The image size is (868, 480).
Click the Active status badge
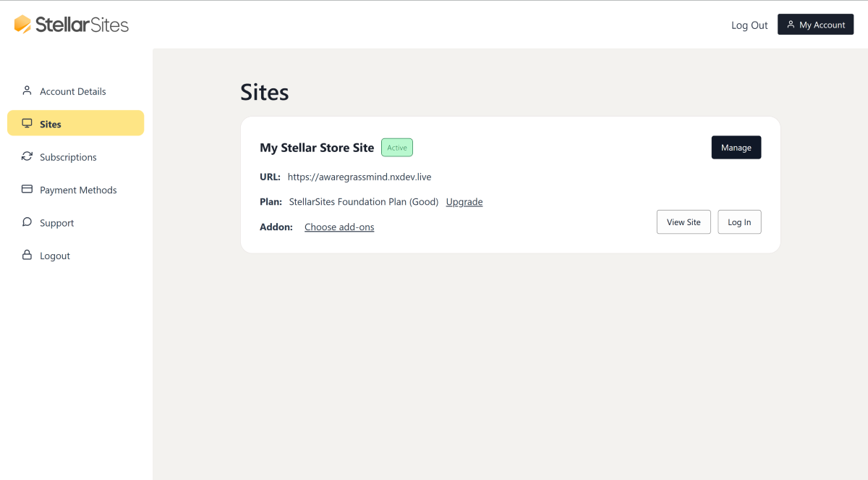(396, 147)
